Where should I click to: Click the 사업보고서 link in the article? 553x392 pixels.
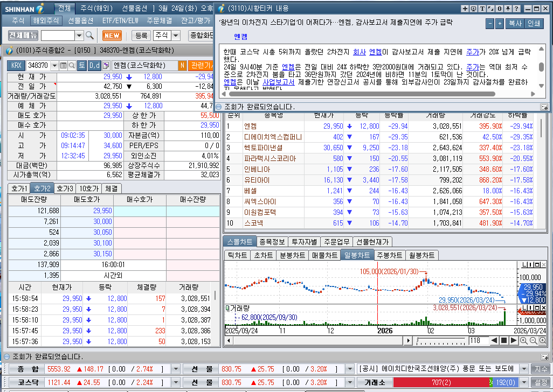click(279, 82)
